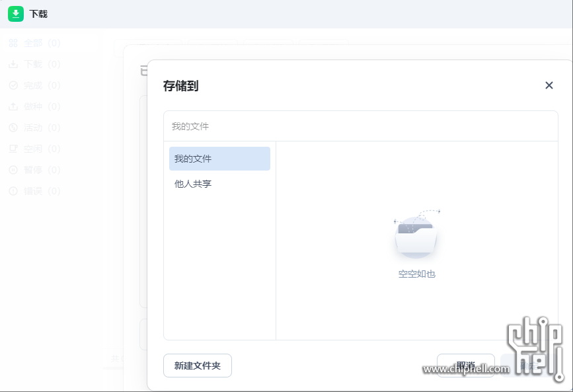Open the 完成 (0) sidebar category

tap(35, 85)
